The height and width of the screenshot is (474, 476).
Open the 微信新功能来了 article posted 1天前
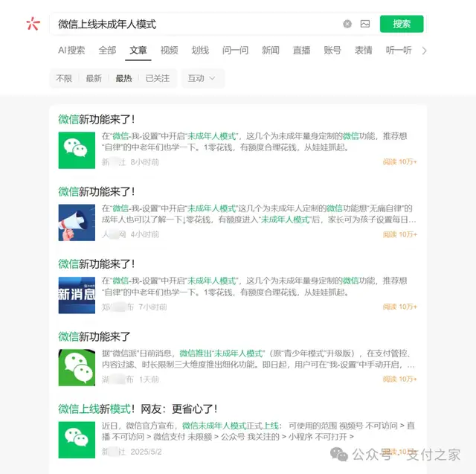[94, 336]
